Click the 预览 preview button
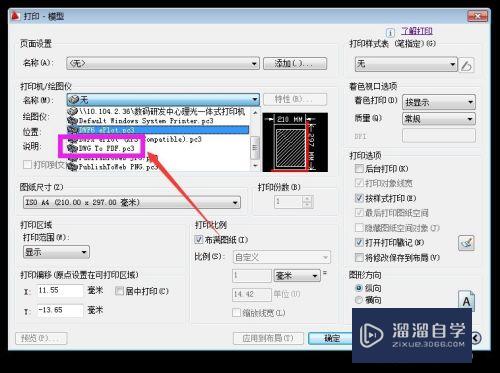500x373 pixels. [41, 338]
